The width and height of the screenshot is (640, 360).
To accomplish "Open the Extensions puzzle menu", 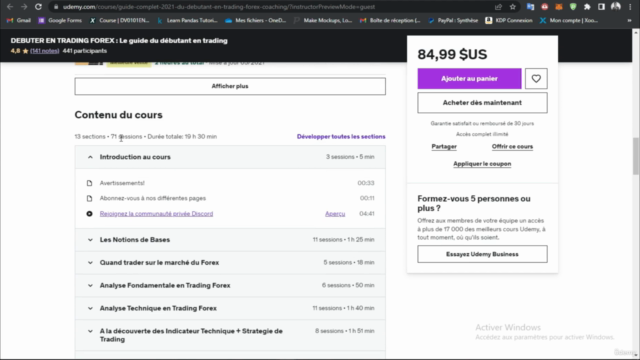I will pyautogui.click(x=587, y=7).
